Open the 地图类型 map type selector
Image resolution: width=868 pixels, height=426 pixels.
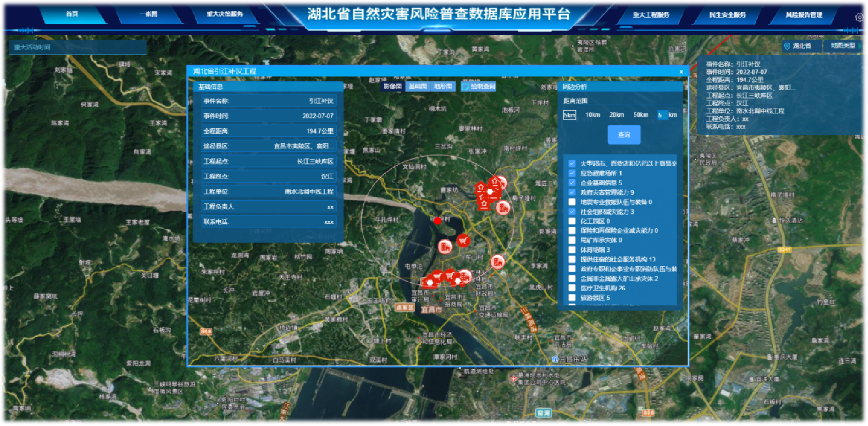point(843,46)
